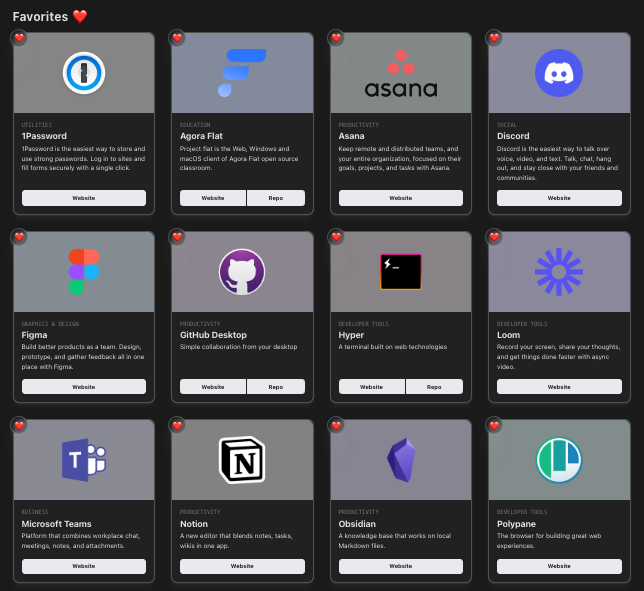Click the Business category label
This screenshot has height=591, width=644.
click(35, 512)
